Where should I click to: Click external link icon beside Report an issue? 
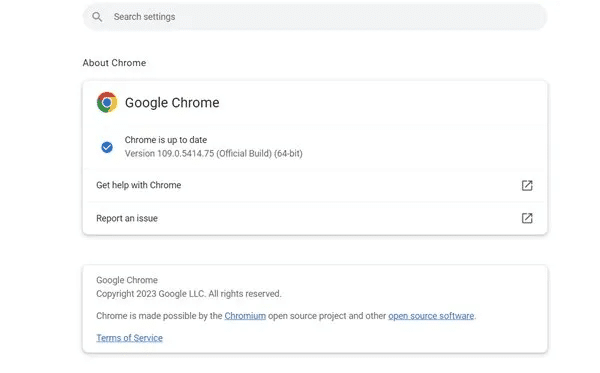(x=527, y=218)
